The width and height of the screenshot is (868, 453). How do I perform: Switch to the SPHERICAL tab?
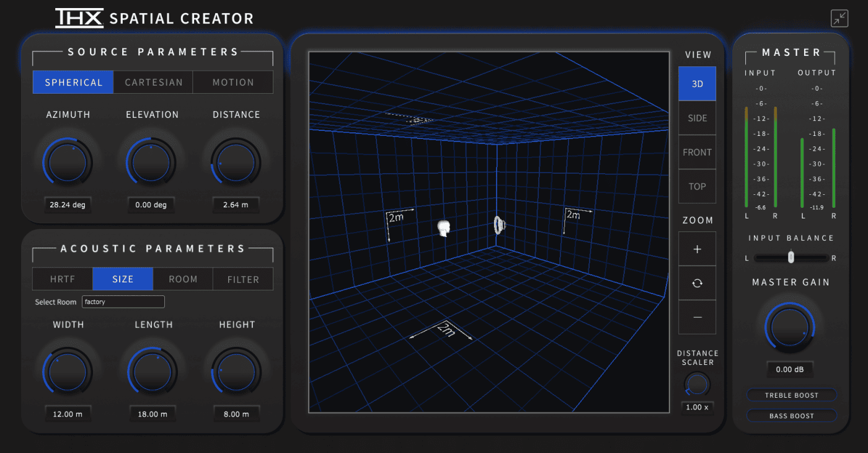tap(73, 82)
